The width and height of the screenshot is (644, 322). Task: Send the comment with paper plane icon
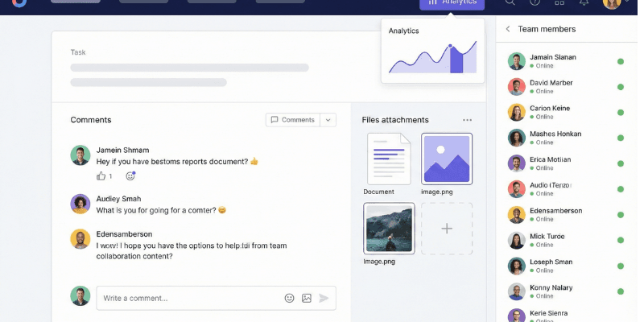[324, 298]
